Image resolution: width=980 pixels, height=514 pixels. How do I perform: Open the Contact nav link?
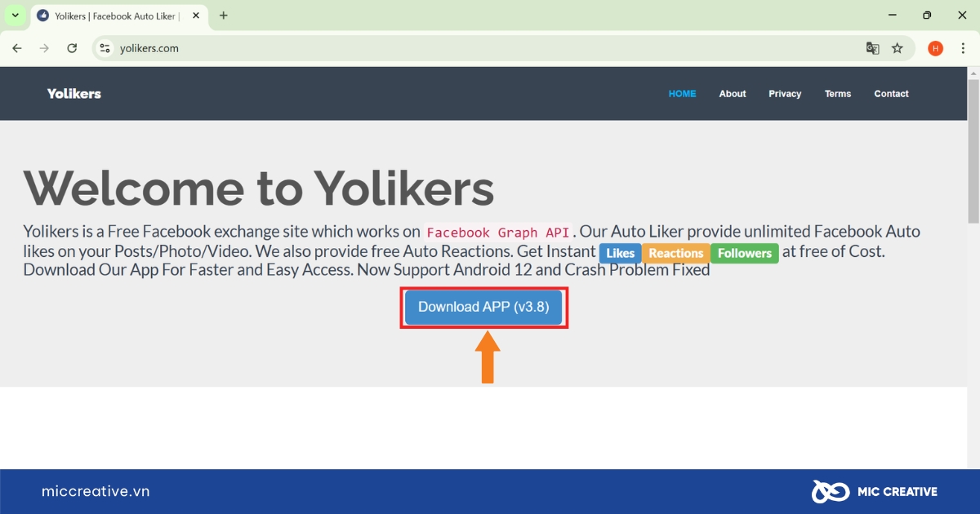point(891,94)
